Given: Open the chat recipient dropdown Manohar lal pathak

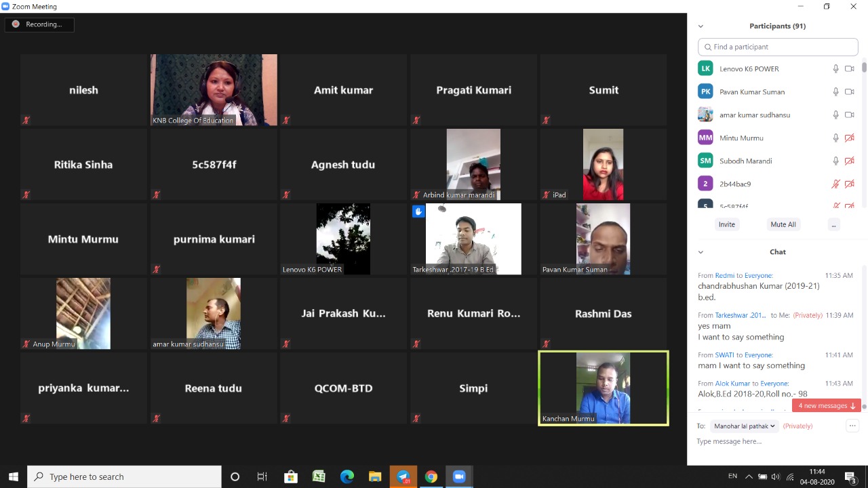Looking at the screenshot, I should [744, 426].
